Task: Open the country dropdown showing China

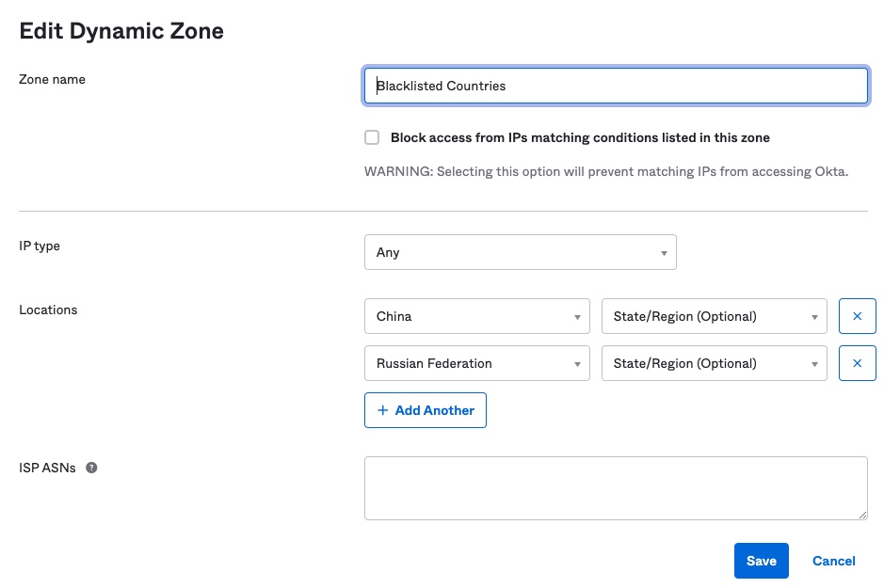Action: pyautogui.click(x=476, y=316)
